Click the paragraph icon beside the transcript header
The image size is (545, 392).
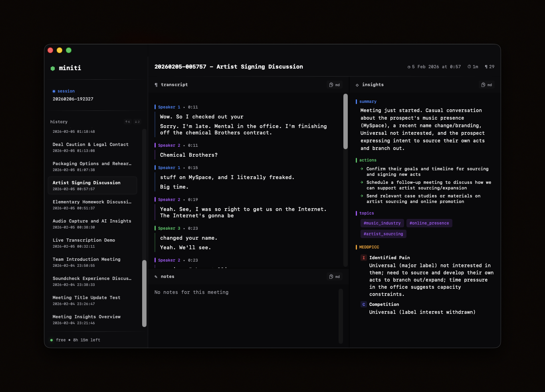click(156, 85)
